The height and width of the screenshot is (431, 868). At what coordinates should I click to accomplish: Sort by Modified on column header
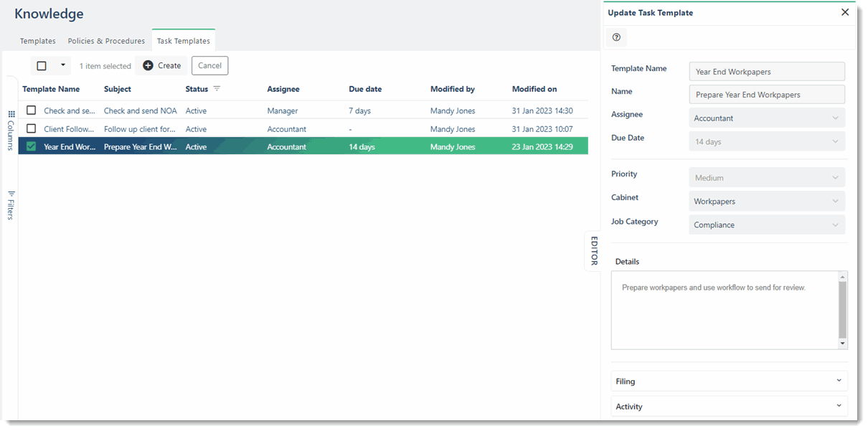(x=534, y=89)
